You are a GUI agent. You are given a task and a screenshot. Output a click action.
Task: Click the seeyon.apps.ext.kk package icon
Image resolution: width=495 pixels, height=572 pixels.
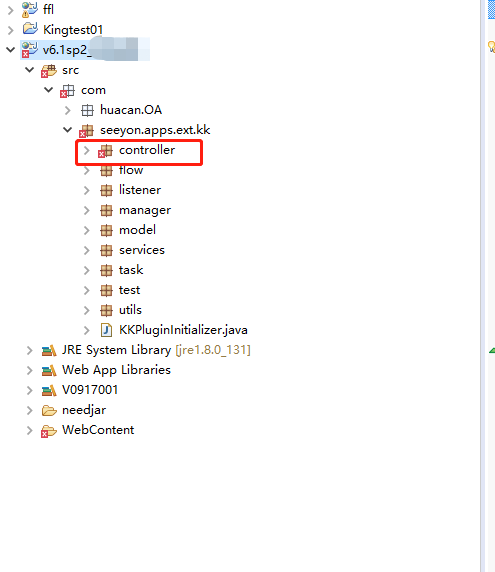86,131
